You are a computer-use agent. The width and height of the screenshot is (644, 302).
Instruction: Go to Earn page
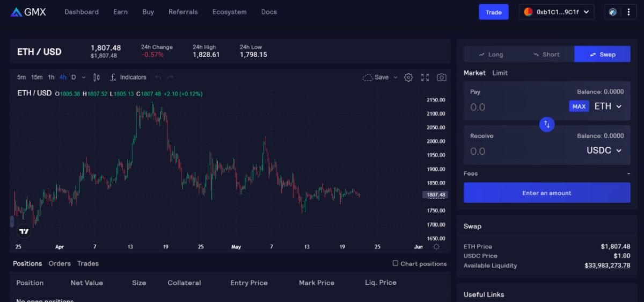click(120, 12)
